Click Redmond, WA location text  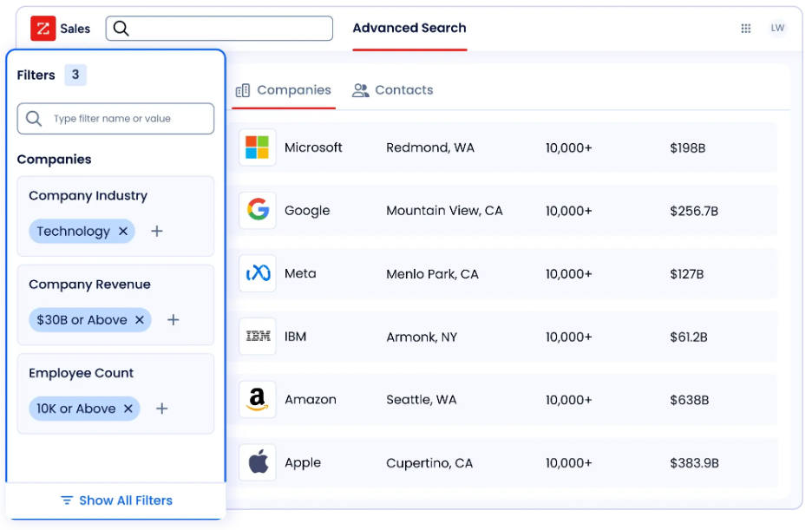point(430,147)
